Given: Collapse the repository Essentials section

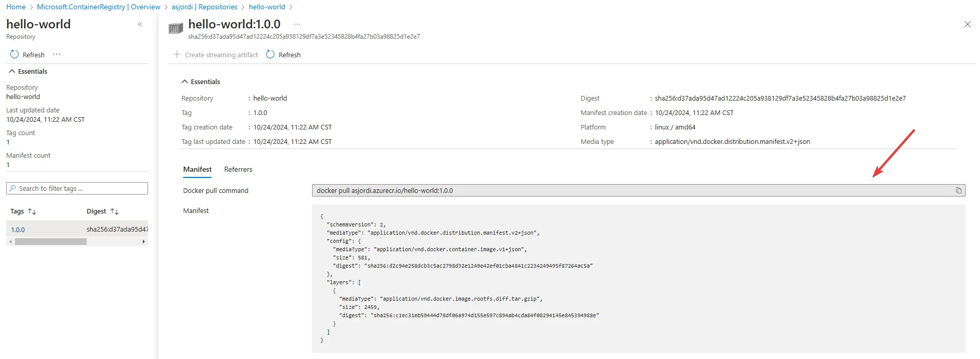Looking at the screenshot, I should [28, 71].
